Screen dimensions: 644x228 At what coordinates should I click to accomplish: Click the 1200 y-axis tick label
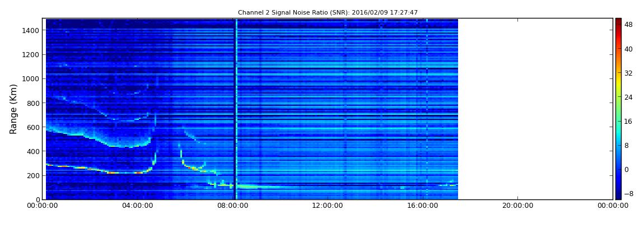pyautogui.click(x=31, y=55)
